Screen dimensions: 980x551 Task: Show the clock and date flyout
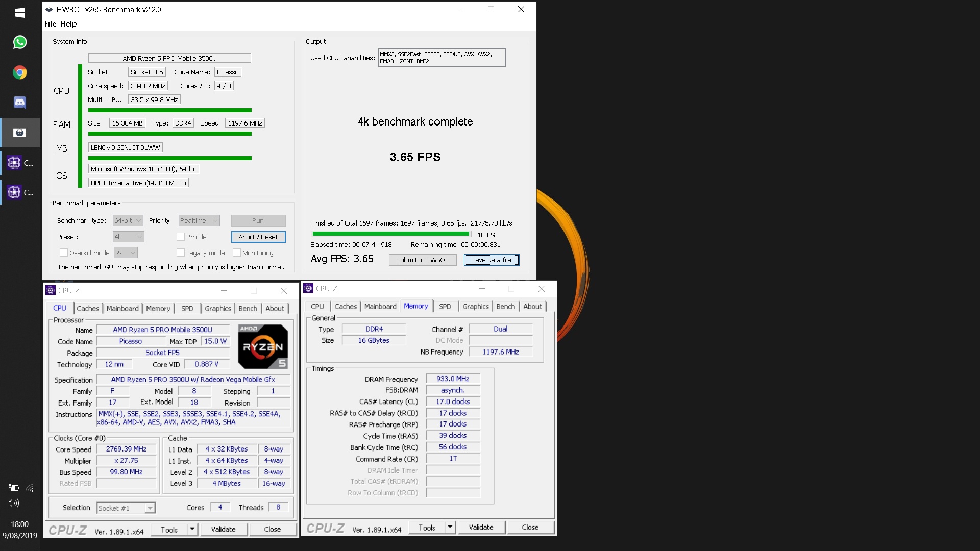[x=20, y=530]
